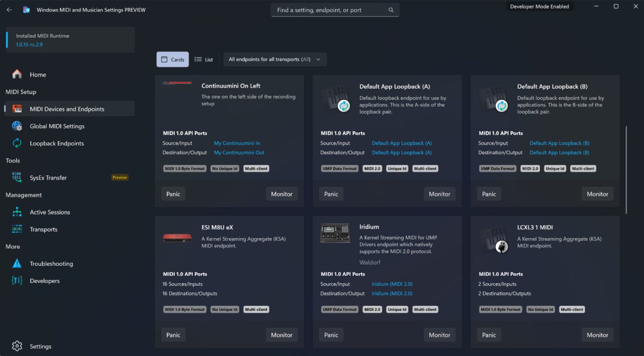Click the Troubleshooting warning triangle icon
644x356 pixels.
click(x=17, y=263)
